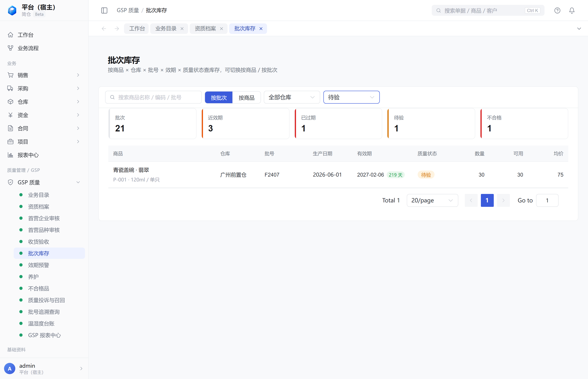Click the admin avatar circle
The width and height of the screenshot is (588, 379).
click(x=10, y=369)
